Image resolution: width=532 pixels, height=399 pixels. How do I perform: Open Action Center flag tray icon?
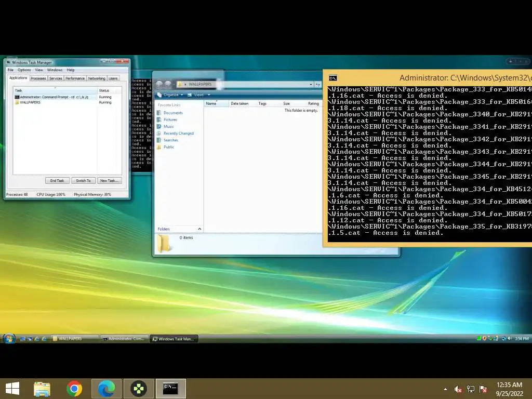(x=483, y=389)
